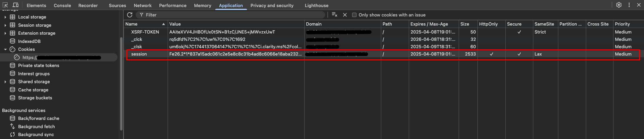Click the Extension storage table icon
Screen dimensions: 644x139
(13, 33)
